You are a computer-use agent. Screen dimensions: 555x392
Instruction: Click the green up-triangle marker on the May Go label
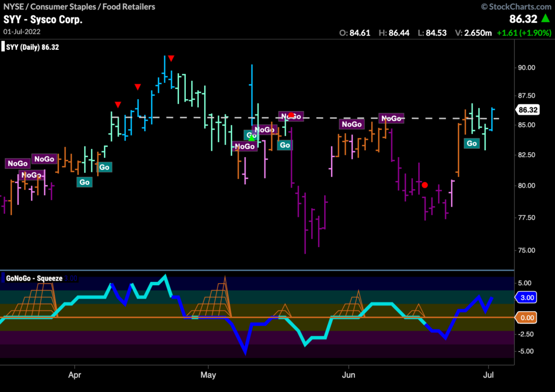tap(251, 138)
